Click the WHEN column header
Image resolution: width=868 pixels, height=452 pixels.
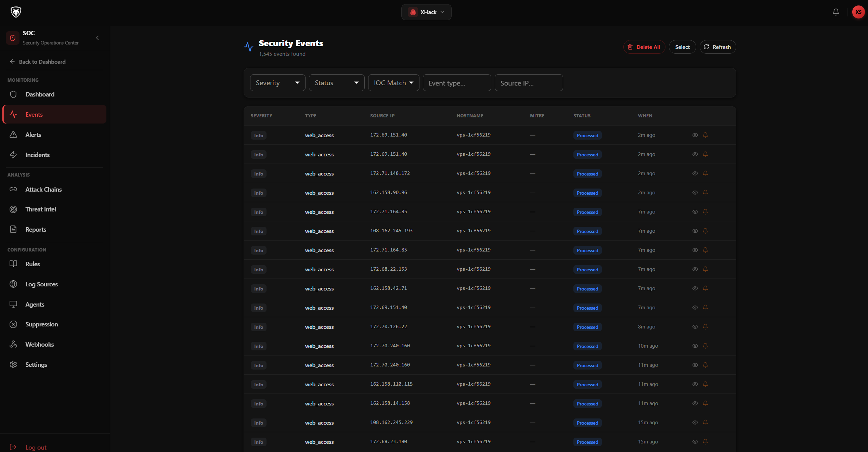(645, 116)
